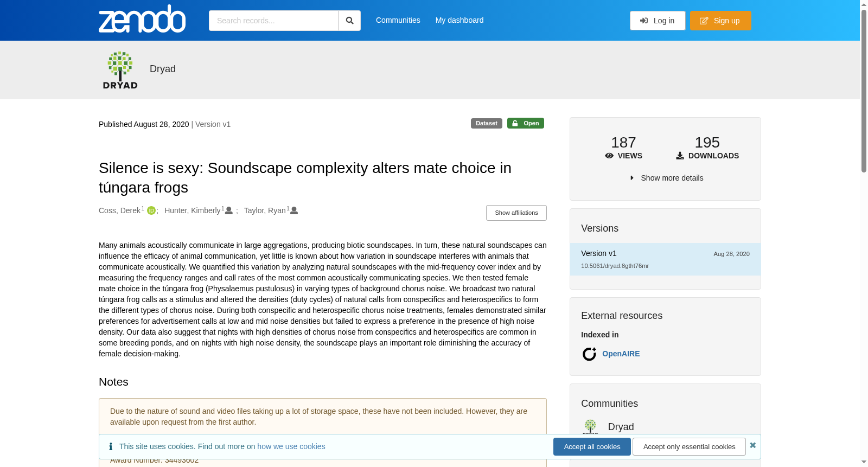The height and width of the screenshot is (467, 868).
Task: Click the Zenodo logo
Action: click(142, 19)
